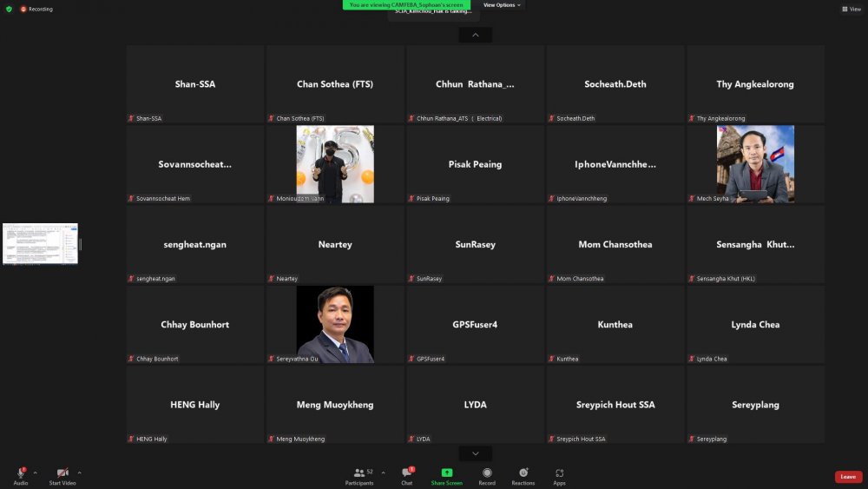Leave the meeting with the red button
Viewport: 868px width, 489px height.
click(848, 477)
